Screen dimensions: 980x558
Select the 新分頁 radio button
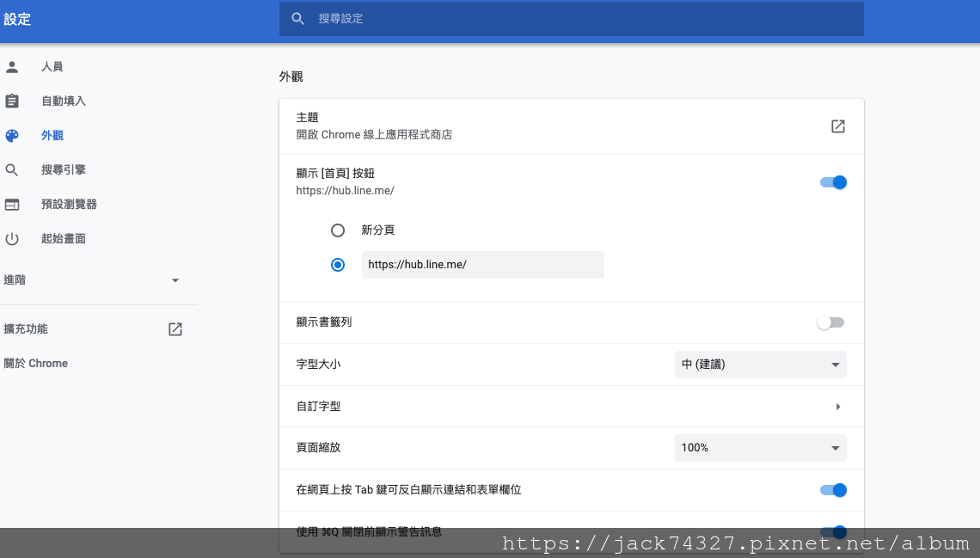338,230
